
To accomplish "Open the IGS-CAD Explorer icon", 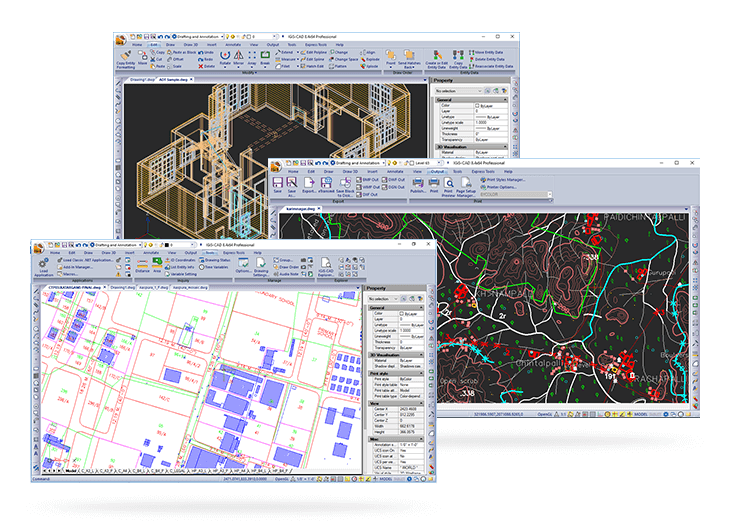I will click(325, 265).
